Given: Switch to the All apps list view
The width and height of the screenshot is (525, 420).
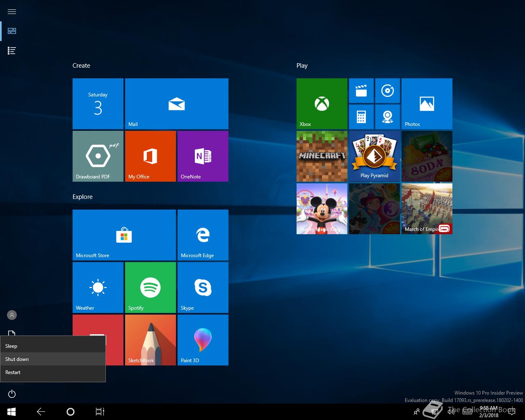Looking at the screenshot, I should 12,51.
